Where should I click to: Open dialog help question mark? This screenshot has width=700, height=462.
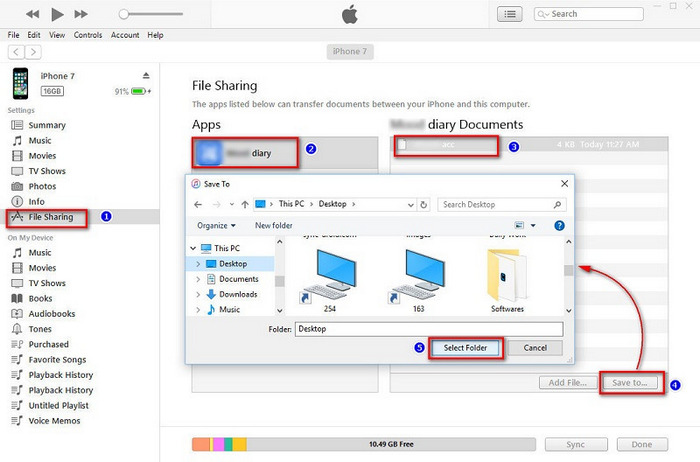[x=559, y=225]
